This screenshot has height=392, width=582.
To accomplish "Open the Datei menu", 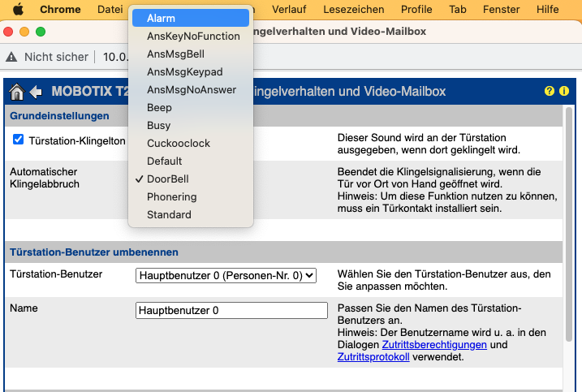I will (110, 9).
